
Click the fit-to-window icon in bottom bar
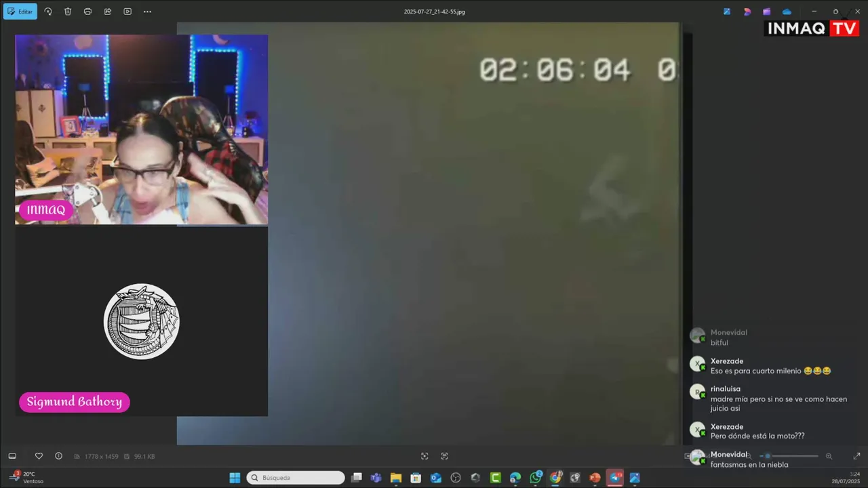pyautogui.click(x=425, y=456)
